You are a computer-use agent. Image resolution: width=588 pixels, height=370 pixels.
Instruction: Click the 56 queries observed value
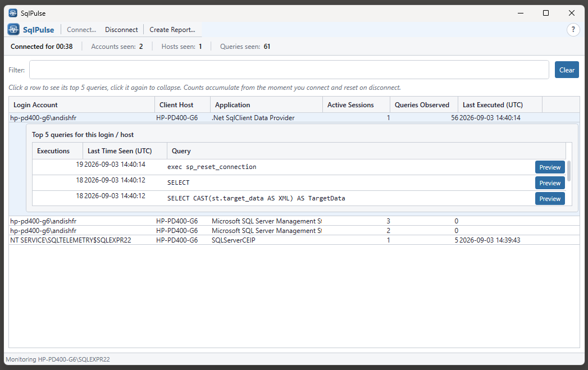pyautogui.click(x=454, y=118)
